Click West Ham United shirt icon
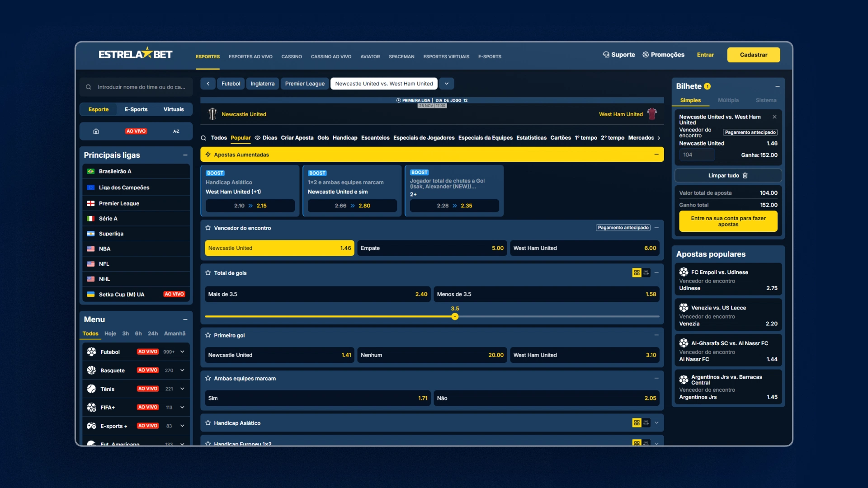 [652, 114]
